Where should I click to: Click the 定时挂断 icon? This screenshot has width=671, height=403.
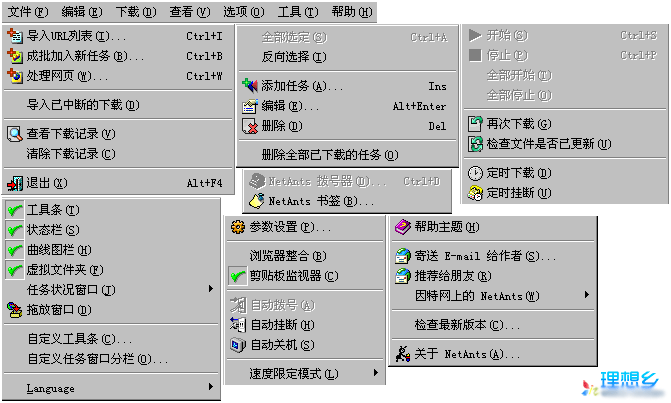coord(475,193)
